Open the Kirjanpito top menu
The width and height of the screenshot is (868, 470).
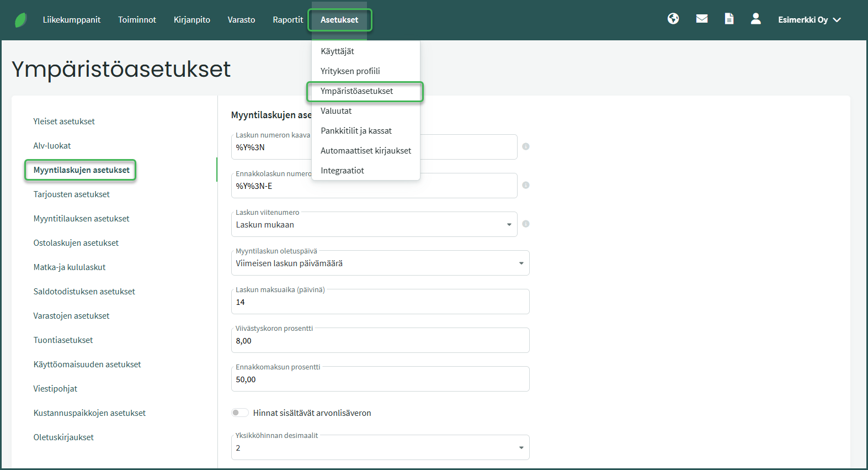click(x=191, y=20)
